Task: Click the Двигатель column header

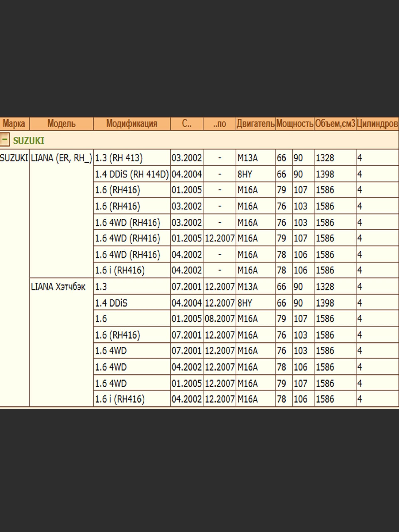Action: pyautogui.click(x=255, y=124)
